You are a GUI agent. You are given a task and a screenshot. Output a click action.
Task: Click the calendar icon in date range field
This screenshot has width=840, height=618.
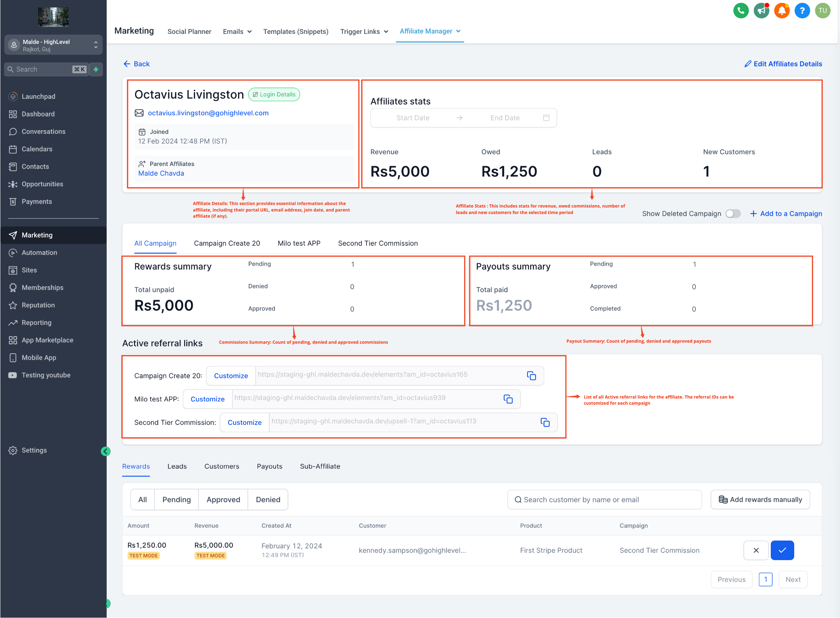pyautogui.click(x=546, y=118)
